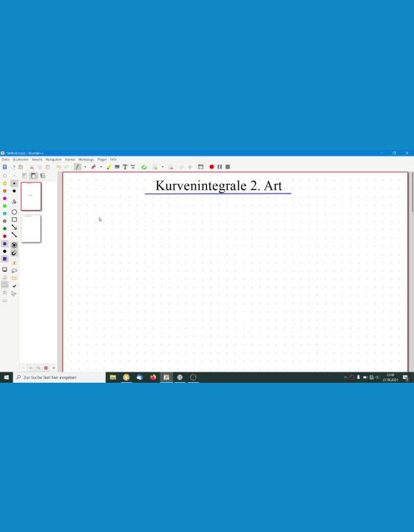This screenshot has height=532, width=414.
Task: Toggle draw rectangle tool
Action: click(14, 219)
